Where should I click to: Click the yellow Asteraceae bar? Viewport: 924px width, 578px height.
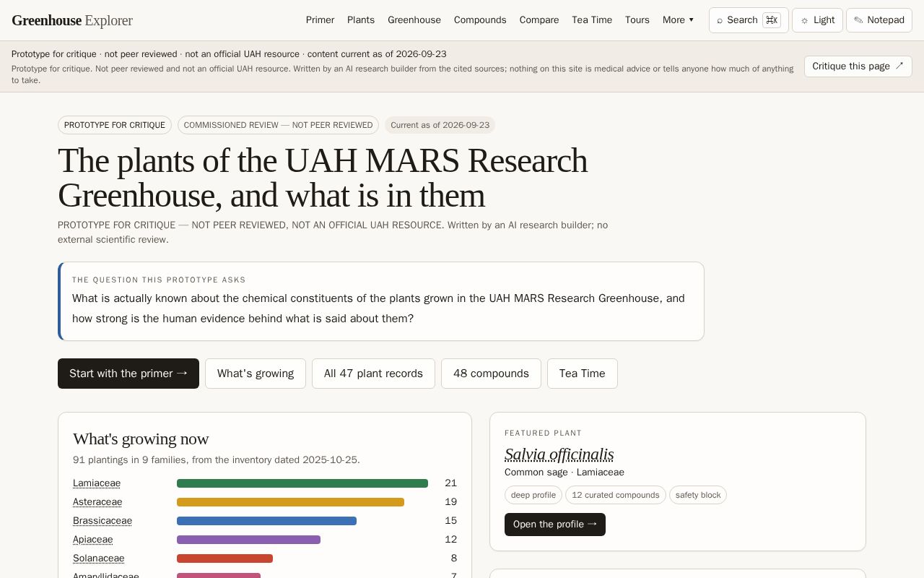pyautogui.click(x=290, y=502)
